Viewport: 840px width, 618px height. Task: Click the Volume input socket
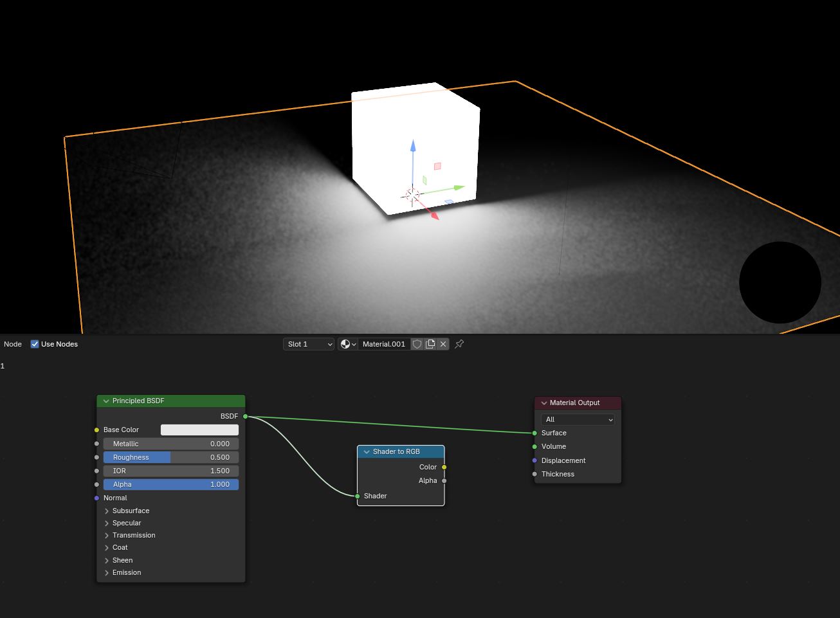[534, 446]
